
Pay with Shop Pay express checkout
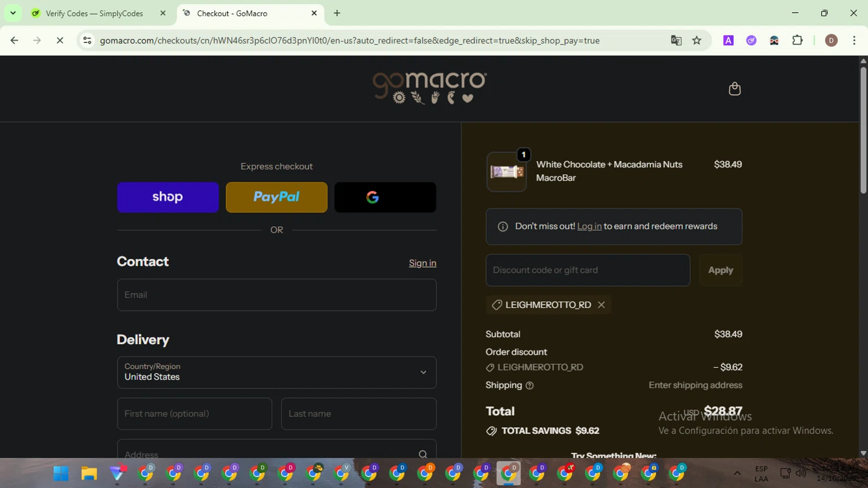point(168,197)
